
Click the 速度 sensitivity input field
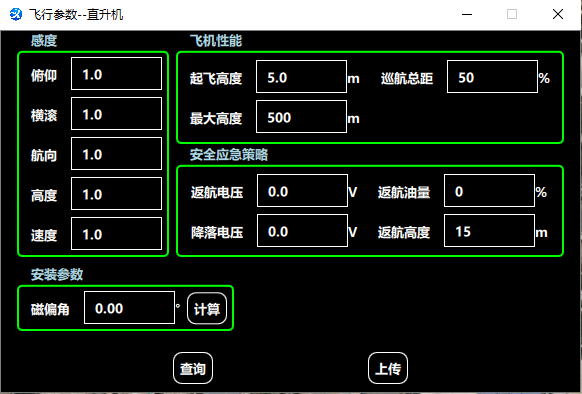pyautogui.click(x=116, y=234)
